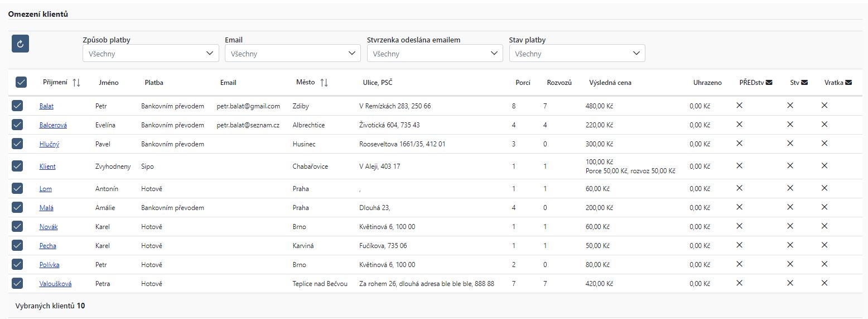The height and width of the screenshot is (319, 868).
Task: Click envelope icon in Vratka header
Action: click(848, 83)
